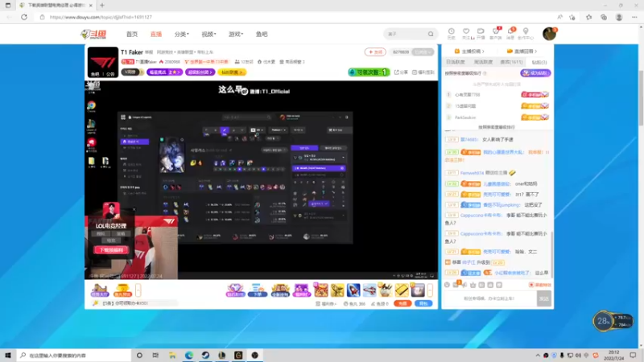The image size is (644, 362).
Task: Click the orange recharge button
Action: pos(402,303)
